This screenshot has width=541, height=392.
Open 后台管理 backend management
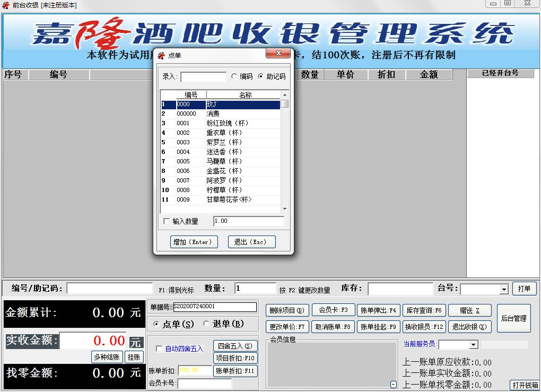point(513,318)
